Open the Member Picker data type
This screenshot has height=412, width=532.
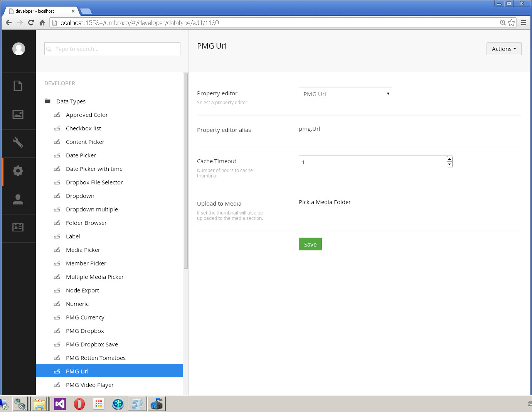86,263
